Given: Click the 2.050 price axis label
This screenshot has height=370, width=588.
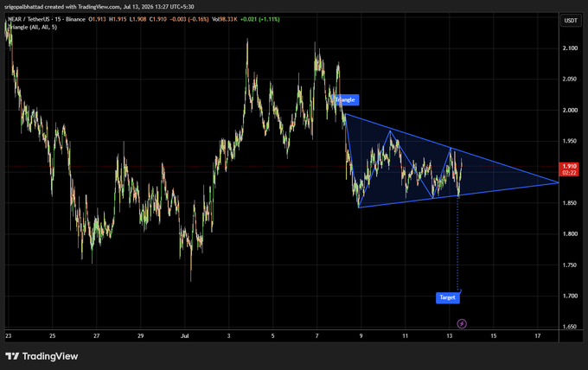Looking at the screenshot, I should 570,79.
